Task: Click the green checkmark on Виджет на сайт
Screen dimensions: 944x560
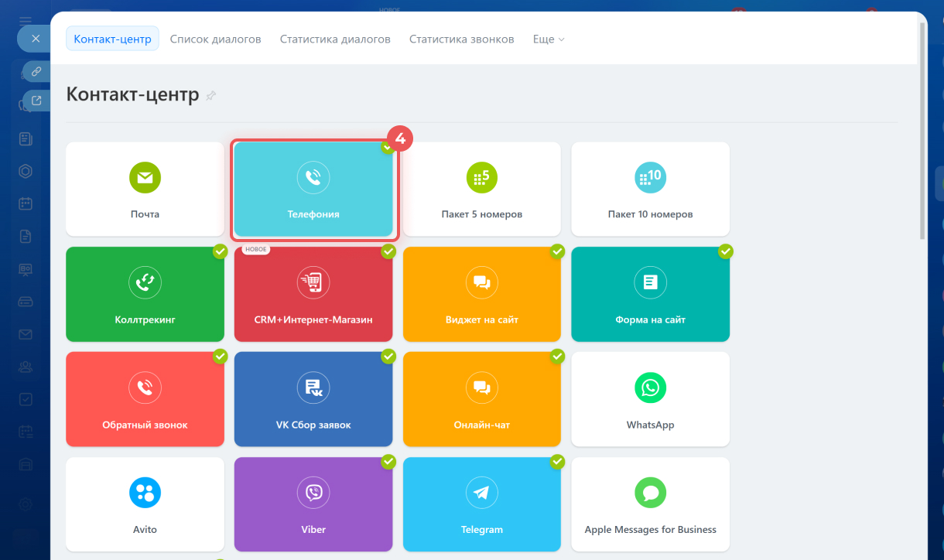Action: [557, 251]
